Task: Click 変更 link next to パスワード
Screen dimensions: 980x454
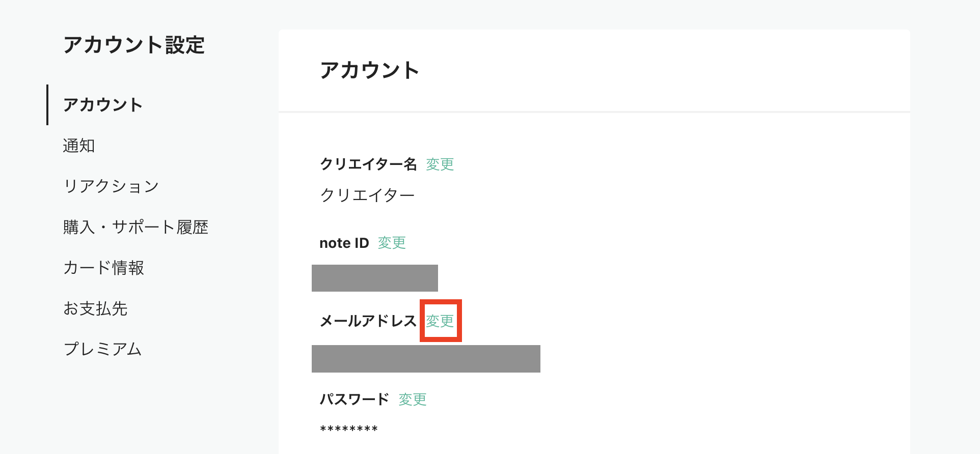Action: tap(413, 400)
